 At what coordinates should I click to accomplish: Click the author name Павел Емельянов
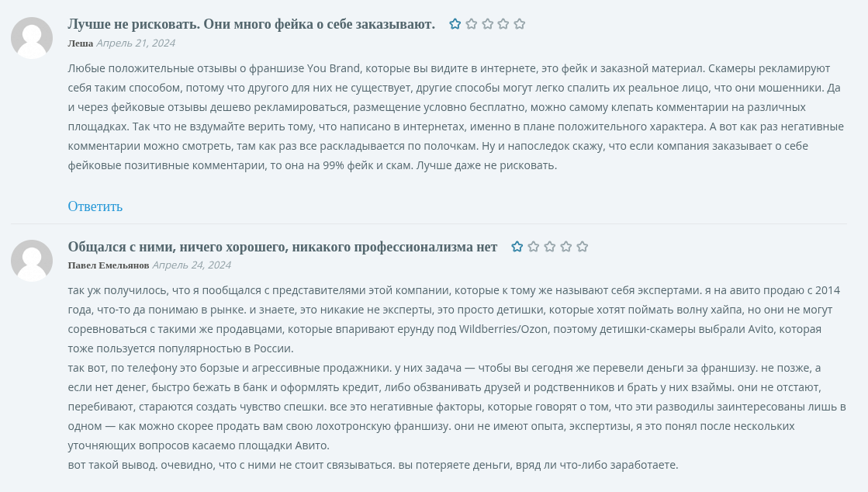109,265
